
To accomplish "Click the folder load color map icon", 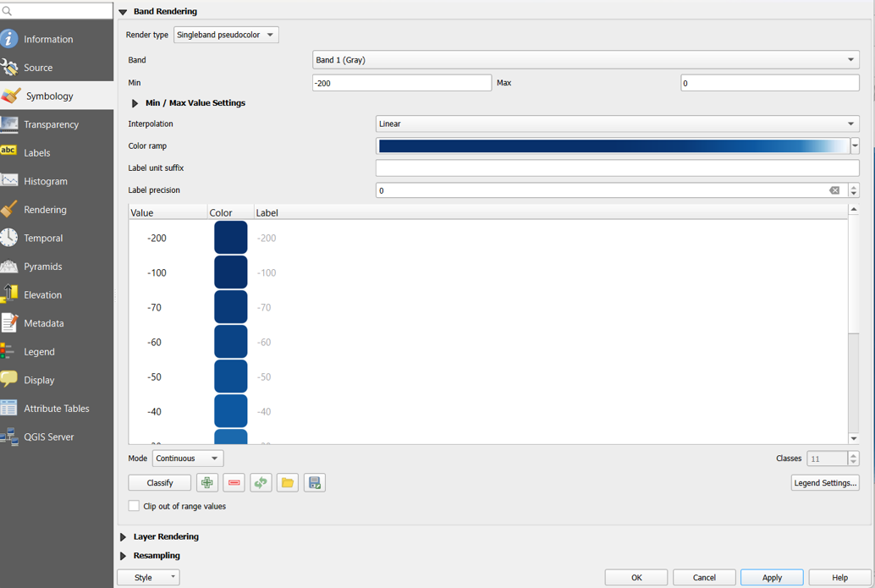I will click(288, 482).
